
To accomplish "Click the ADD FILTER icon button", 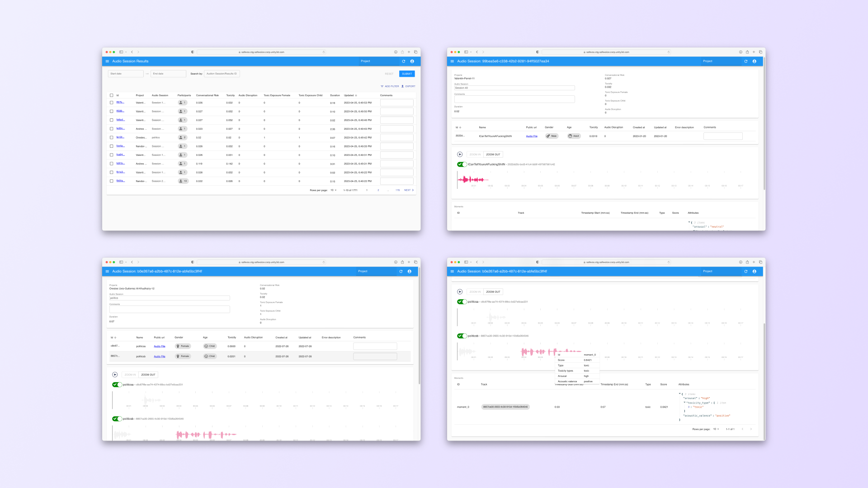I will pyautogui.click(x=382, y=86).
